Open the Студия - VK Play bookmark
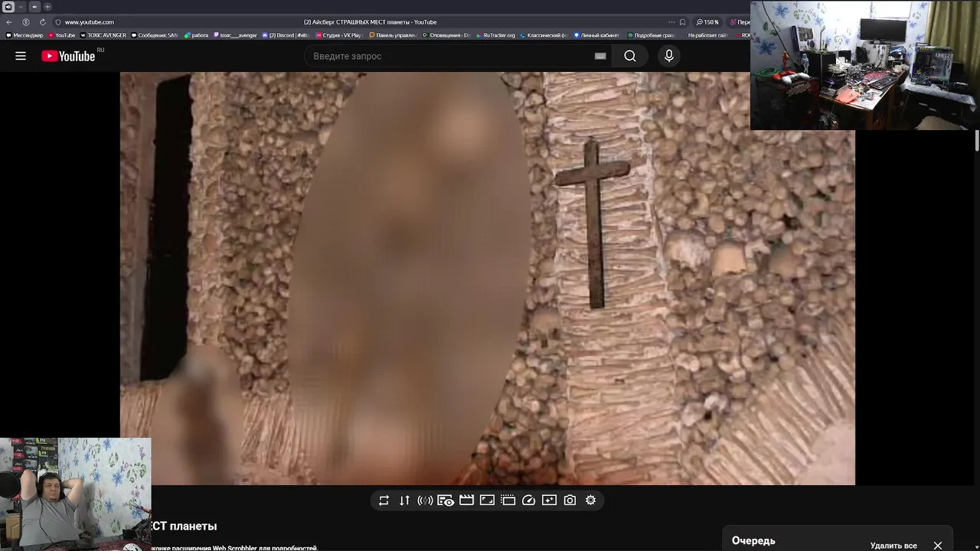 [339, 35]
